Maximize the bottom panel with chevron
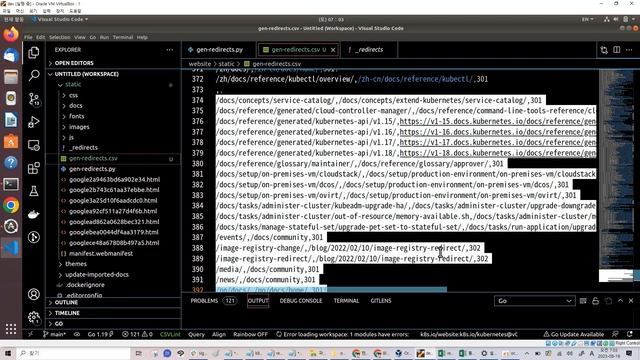 pos(620,301)
